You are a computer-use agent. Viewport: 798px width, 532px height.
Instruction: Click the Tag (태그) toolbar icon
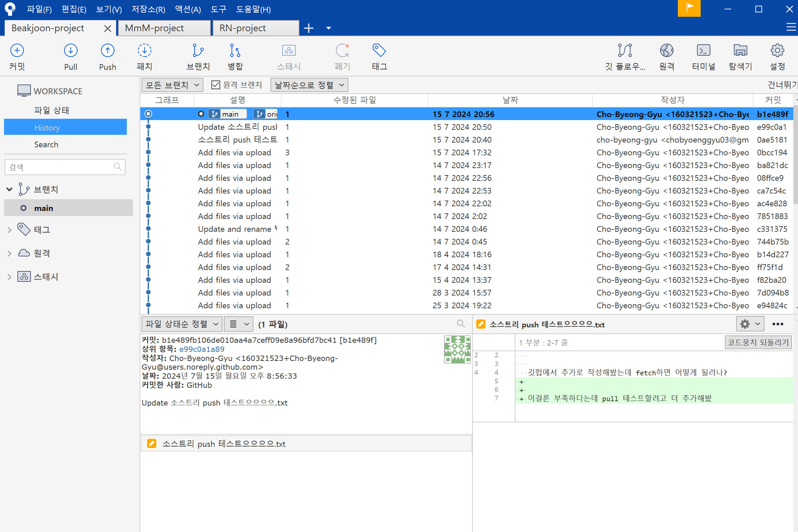380,57
